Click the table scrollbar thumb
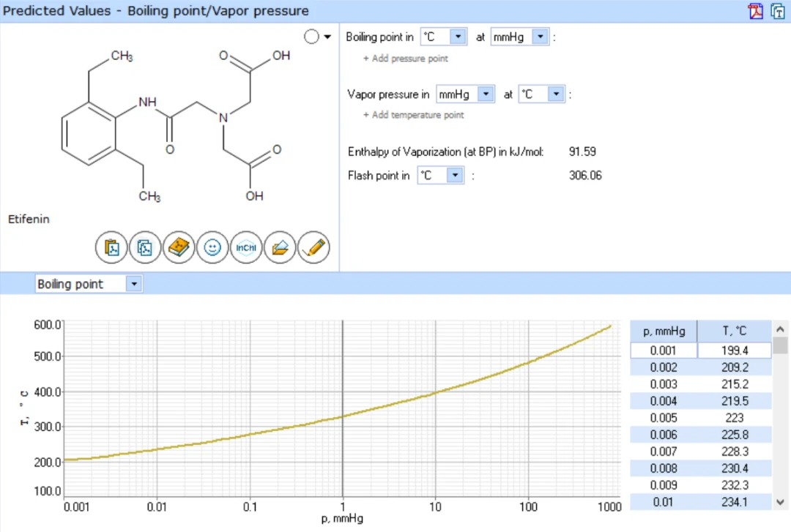Screen dimensions: 791x532 pyautogui.click(x=781, y=346)
